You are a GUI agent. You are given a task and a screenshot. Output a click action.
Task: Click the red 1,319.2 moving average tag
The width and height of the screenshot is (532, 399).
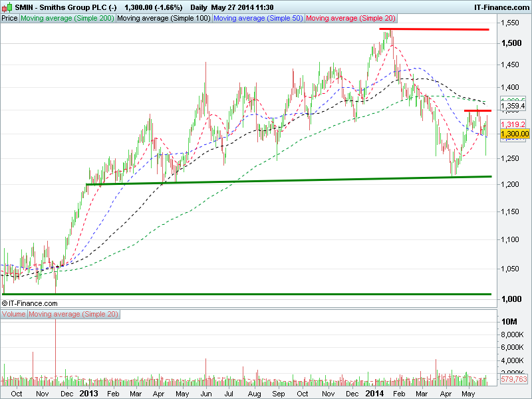[514, 124]
